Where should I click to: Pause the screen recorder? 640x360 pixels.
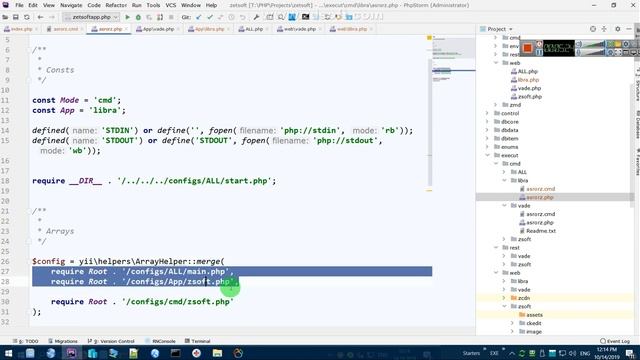(539, 52)
